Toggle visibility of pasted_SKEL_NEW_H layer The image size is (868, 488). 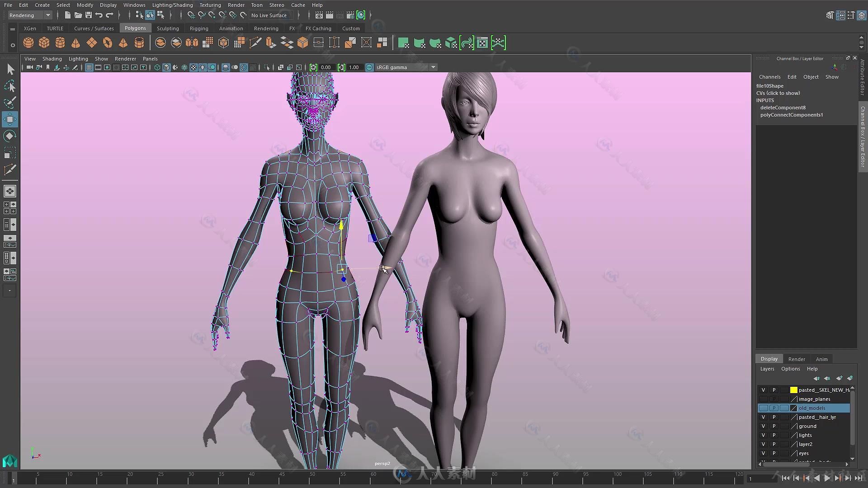pyautogui.click(x=764, y=389)
